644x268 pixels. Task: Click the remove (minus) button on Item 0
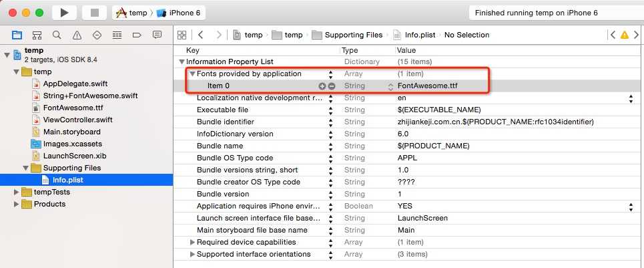pos(331,86)
